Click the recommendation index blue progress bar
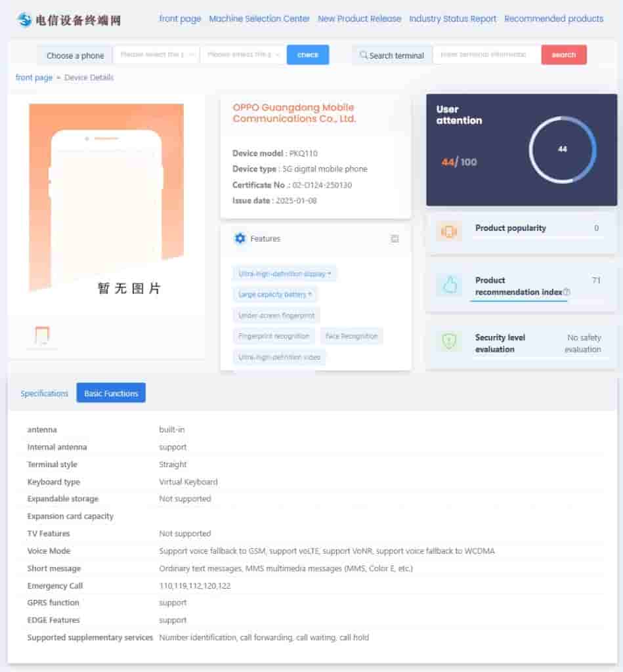Viewport: 623px width, 672px height. point(519,301)
